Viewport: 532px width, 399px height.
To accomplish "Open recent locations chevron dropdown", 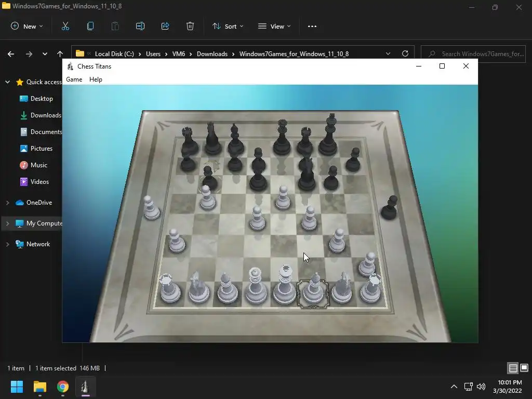I will 45,54.
